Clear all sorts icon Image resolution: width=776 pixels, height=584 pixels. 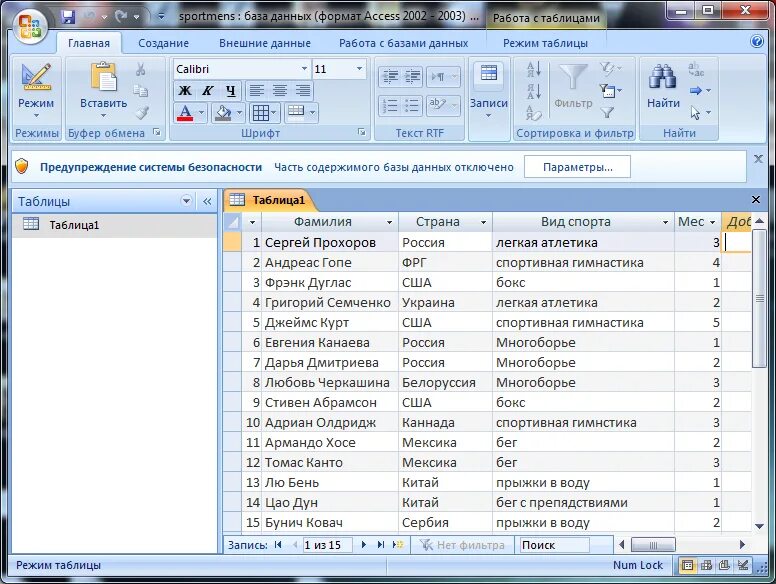(534, 113)
